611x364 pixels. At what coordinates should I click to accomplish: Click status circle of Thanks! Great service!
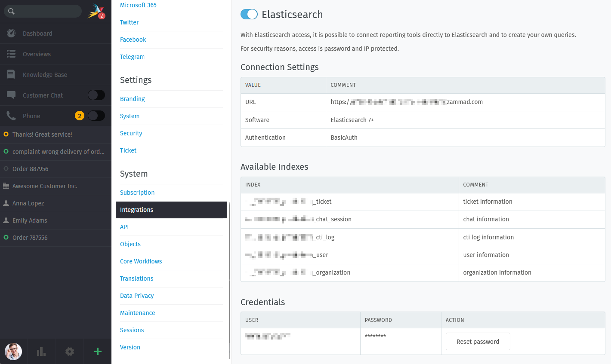coord(6,134)
